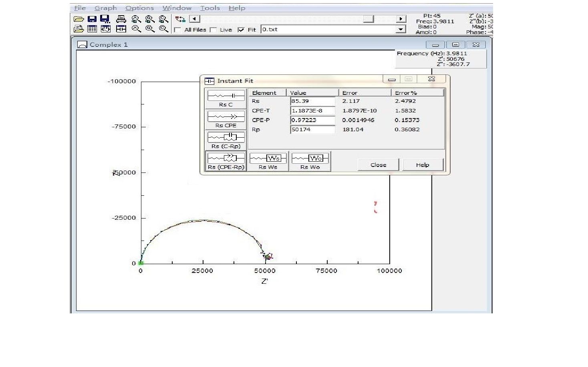
Task: Click the data point slider thumb
Action: pos(368,19)
